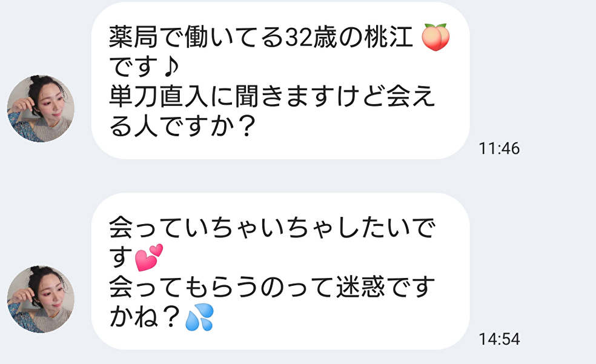596x364 pixels.
Task: Click the 11:46 timestamp
Action: pyautogui.click(x=498, y=148)
